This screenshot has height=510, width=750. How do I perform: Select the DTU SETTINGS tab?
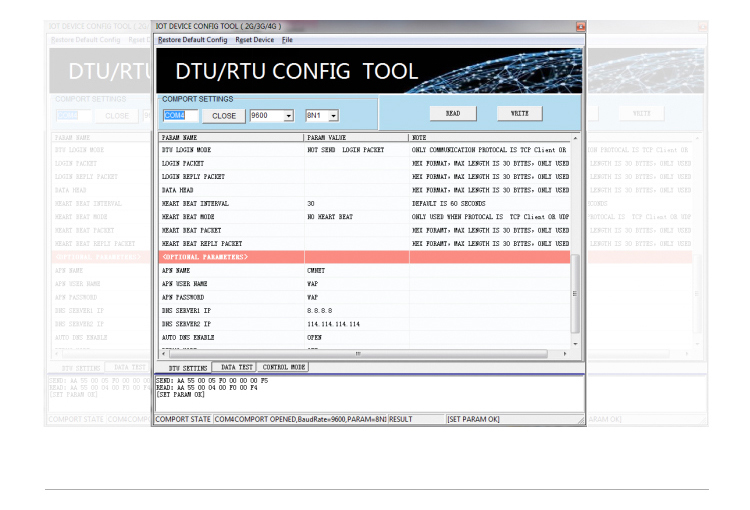click(187, 369)
